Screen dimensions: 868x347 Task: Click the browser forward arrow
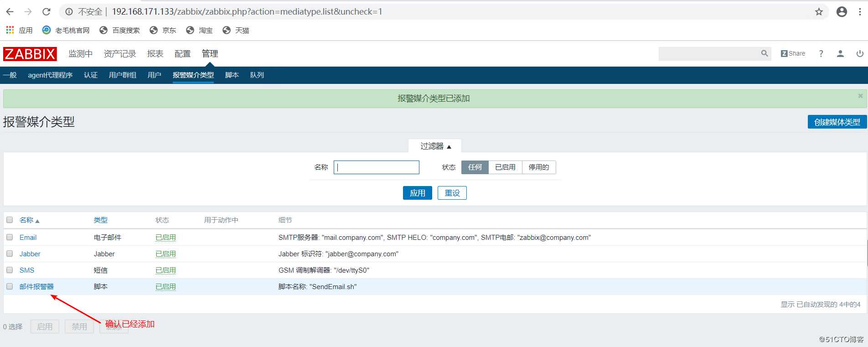point(28,12)
